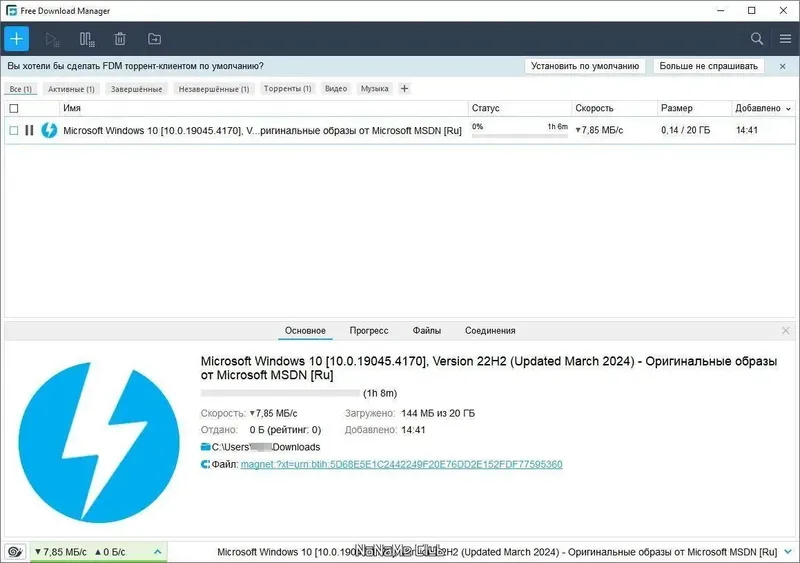
Task: Click the download speed in the status bar
Action: click(61, 552)
